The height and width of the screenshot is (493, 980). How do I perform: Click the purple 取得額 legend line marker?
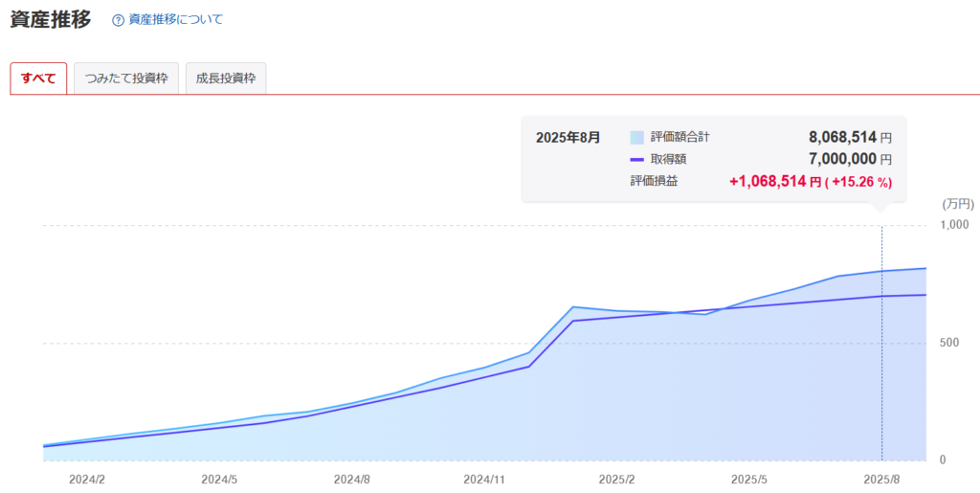coord(637,160)
